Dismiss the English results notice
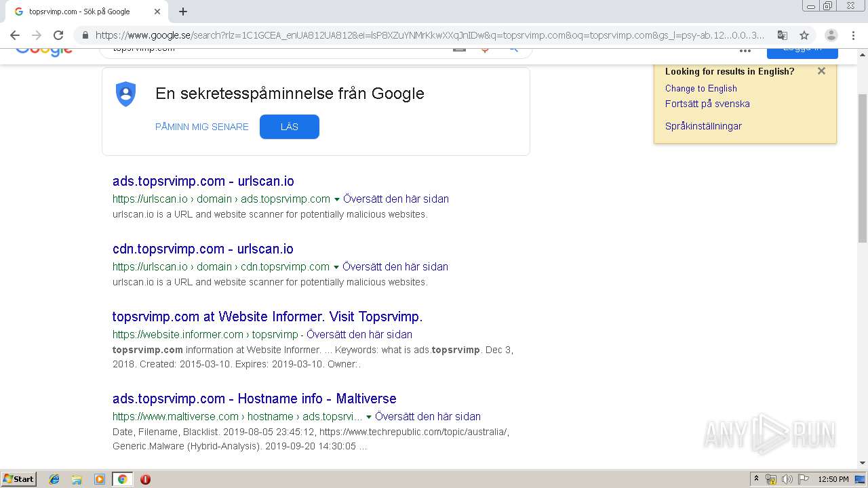The width and height of the screenshot is (868, 488). coord(821,71)
